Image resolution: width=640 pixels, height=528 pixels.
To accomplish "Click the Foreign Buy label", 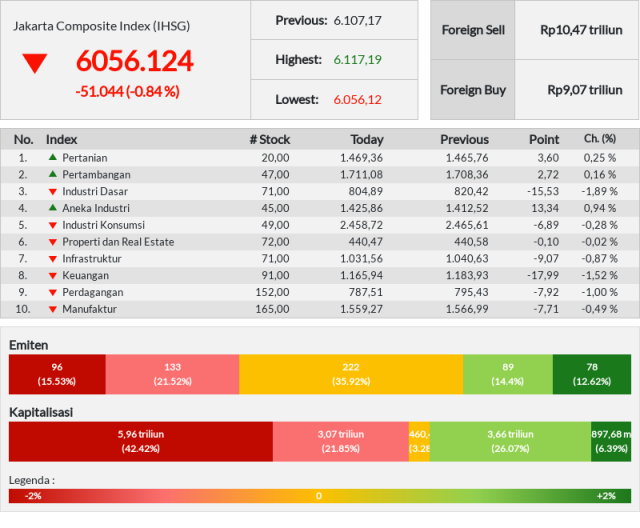I will (473, 90).
